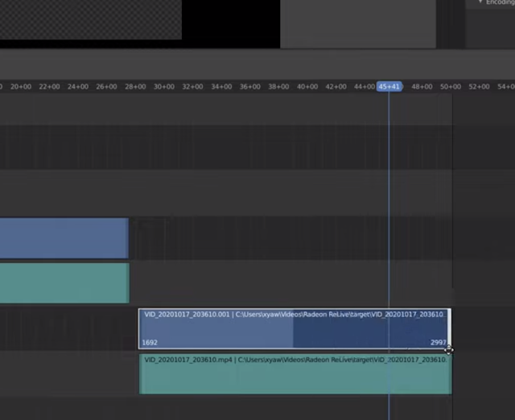The image size is (515, 420).
Task: Click the 20+00 mark on the time ruler
Action: click(x=21, y=87)
